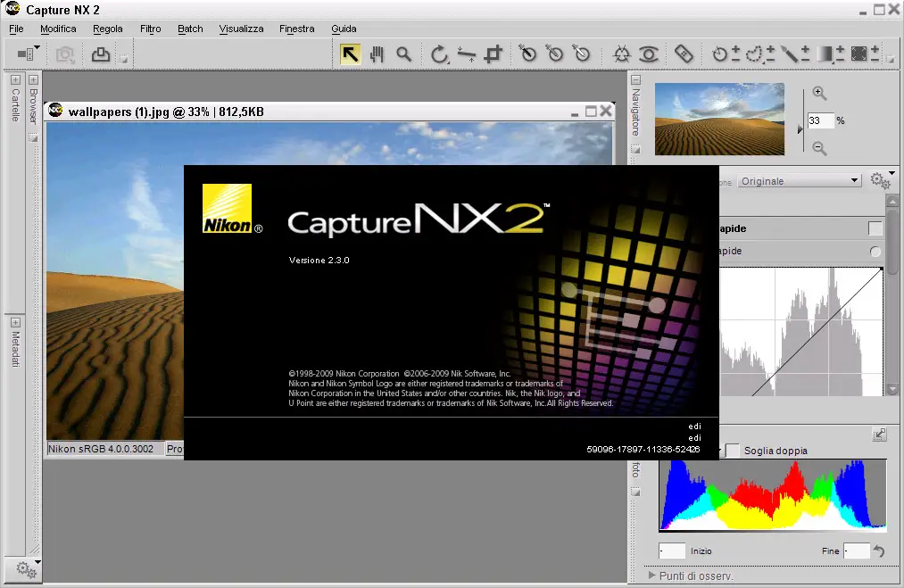Activate the hand pan tool
This screenshot has width=904, height=588.
(377, 54)
